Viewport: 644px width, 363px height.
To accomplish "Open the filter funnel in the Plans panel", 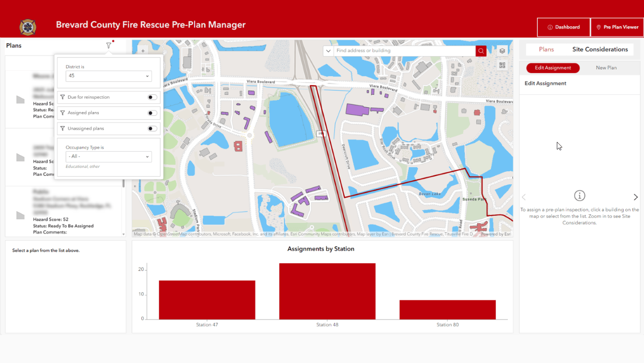I will coord(108,45).
